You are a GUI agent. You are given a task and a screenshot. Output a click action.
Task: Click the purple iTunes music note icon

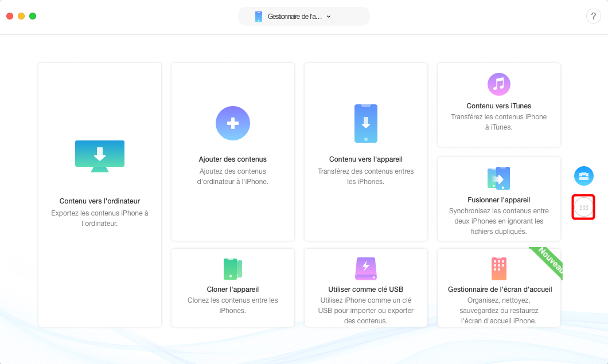(x=498, y=84)
